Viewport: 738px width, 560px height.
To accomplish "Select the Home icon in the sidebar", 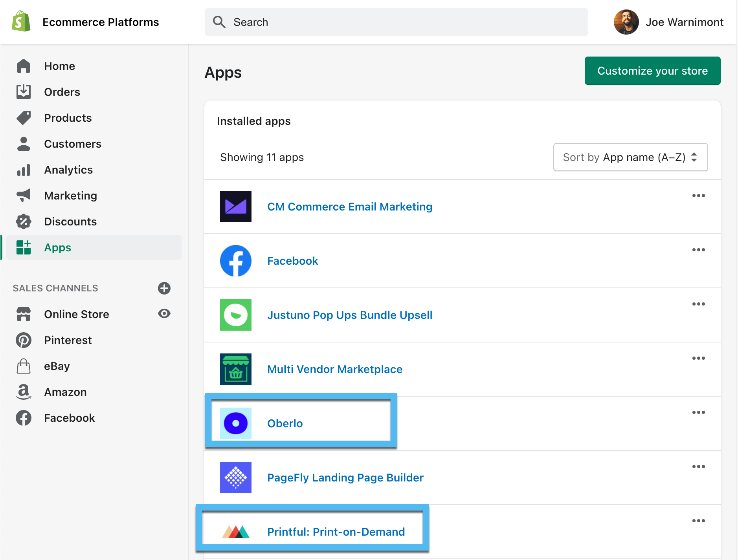I will (24, 66).
